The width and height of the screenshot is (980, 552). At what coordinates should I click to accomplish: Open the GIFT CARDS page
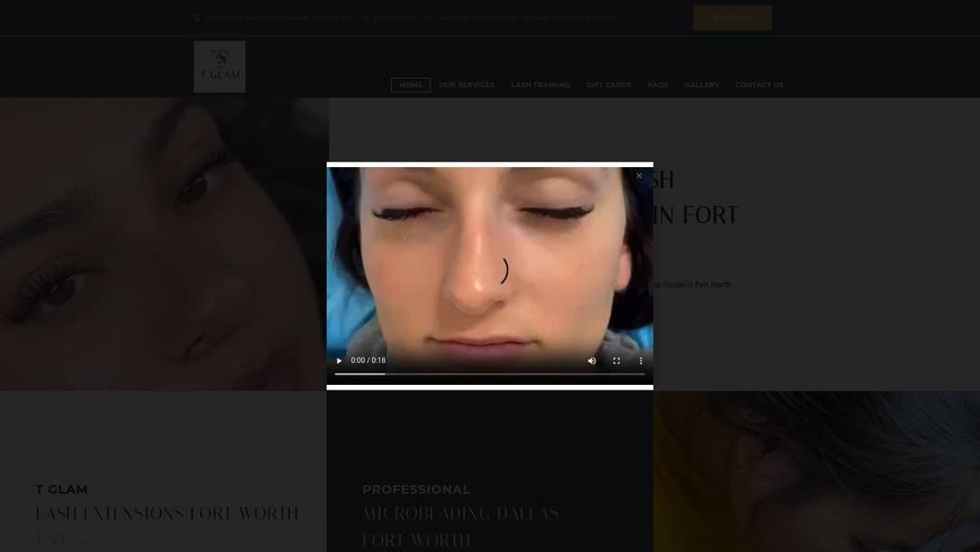click(608, 84)
